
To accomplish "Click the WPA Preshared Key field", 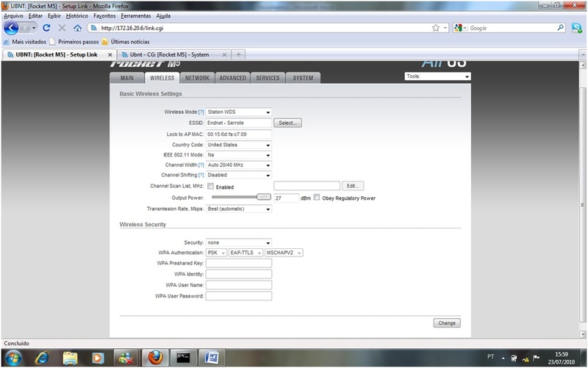I will point(239,264).
